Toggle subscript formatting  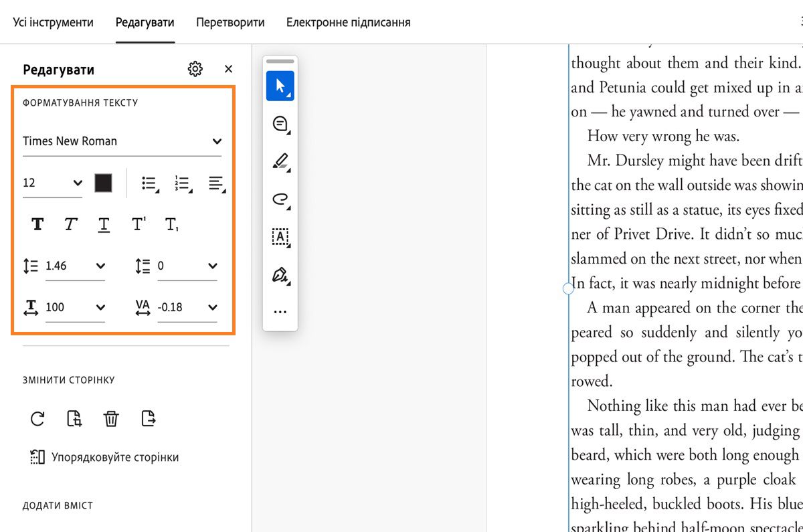click(172, 224)
